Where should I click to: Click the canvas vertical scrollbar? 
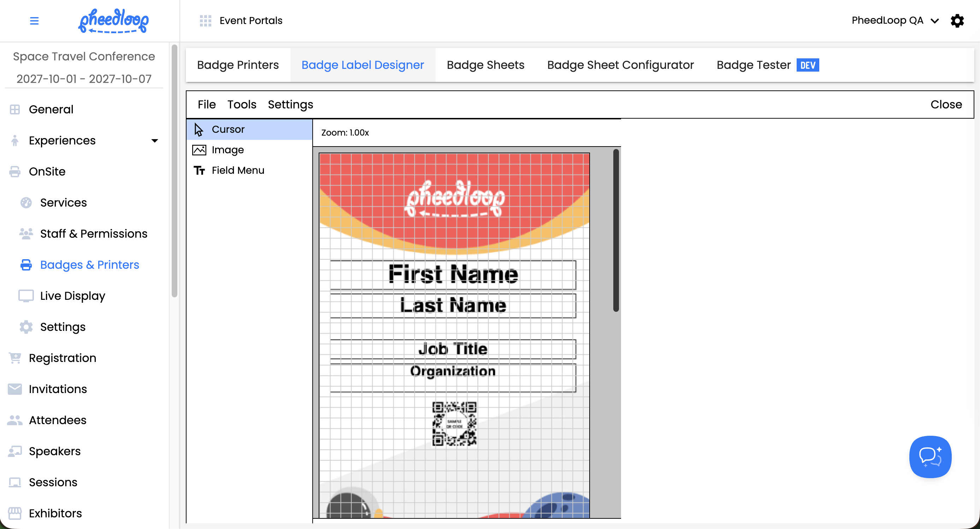(x=615, y=231)
